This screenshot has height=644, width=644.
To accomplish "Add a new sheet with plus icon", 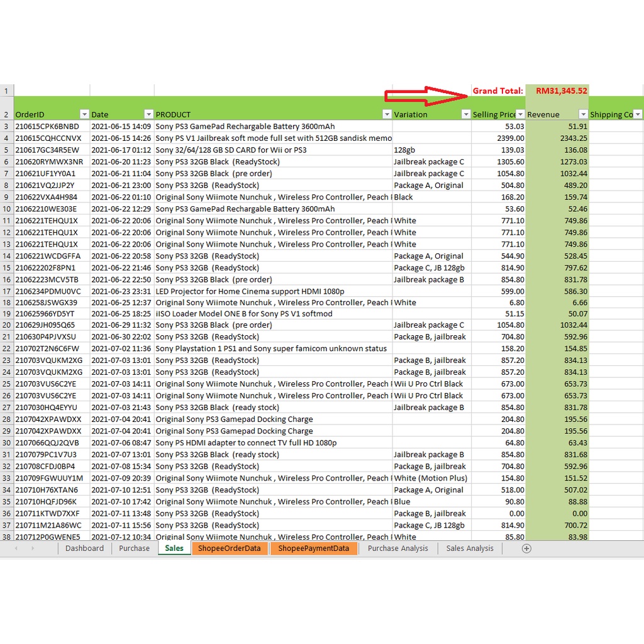I will click(x=526, y=548).
